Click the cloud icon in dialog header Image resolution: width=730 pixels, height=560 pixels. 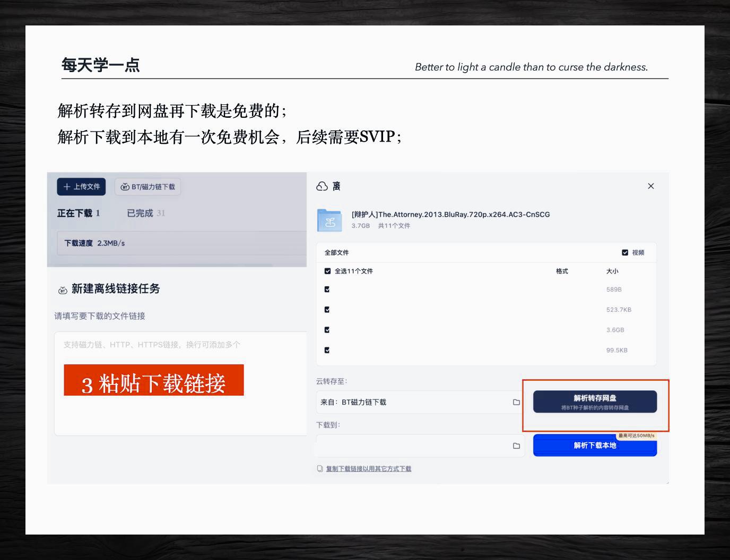322,186
